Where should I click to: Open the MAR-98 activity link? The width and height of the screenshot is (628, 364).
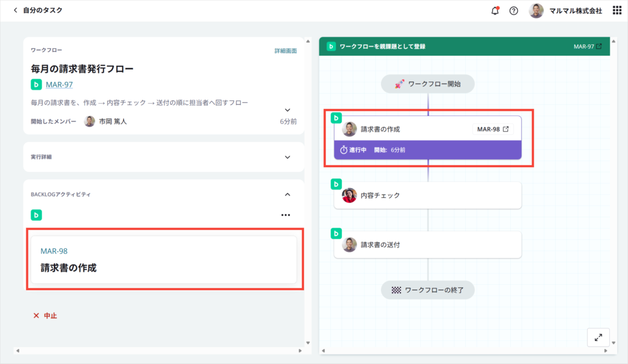[x=54, y=251]
